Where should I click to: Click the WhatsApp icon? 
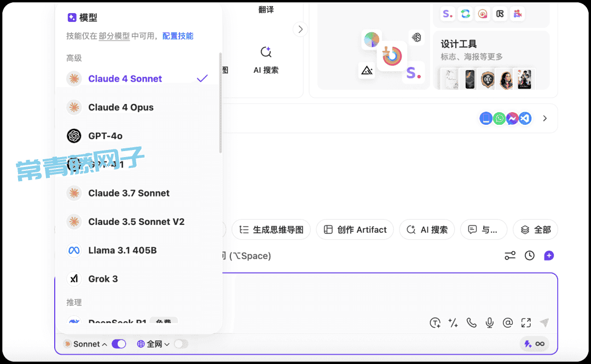pyautogui.click(x=500, y=118)
